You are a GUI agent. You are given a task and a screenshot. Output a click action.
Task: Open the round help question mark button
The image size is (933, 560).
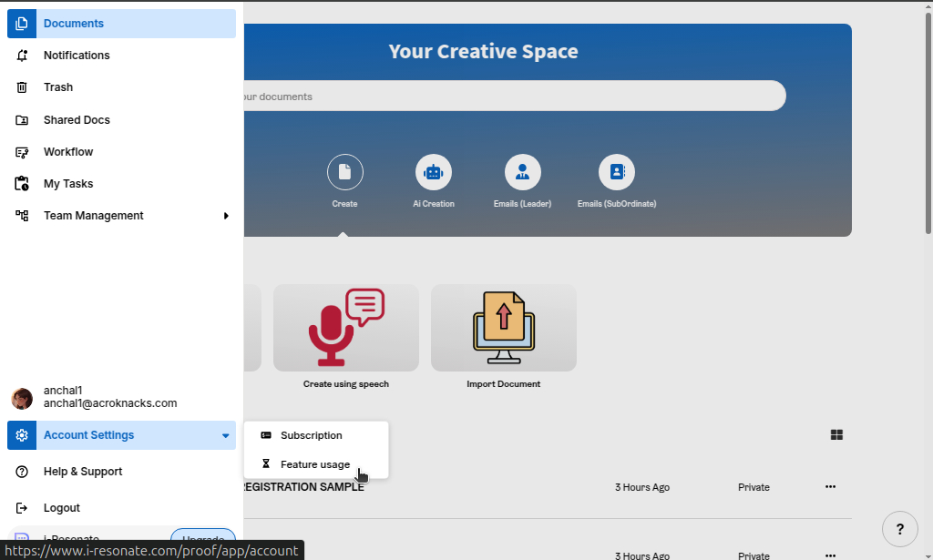click(x=899, y=530)
